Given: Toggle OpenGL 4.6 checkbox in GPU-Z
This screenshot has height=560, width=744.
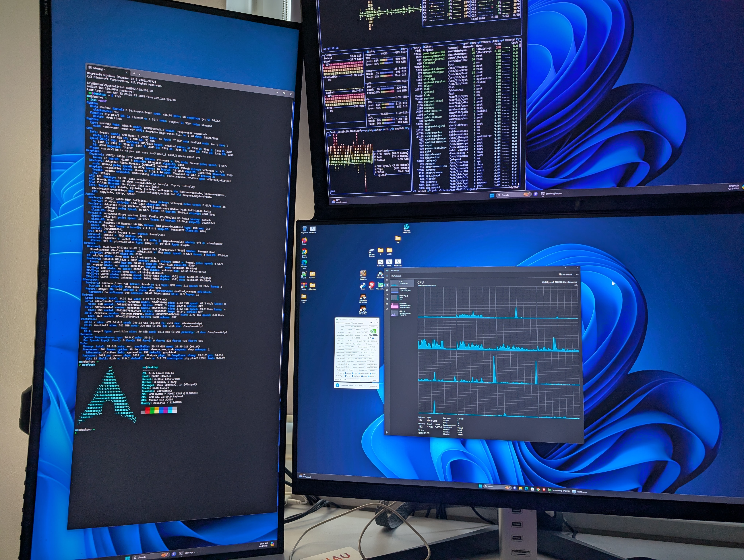Looking at the screenshot, I should click(x=369, y=376).
